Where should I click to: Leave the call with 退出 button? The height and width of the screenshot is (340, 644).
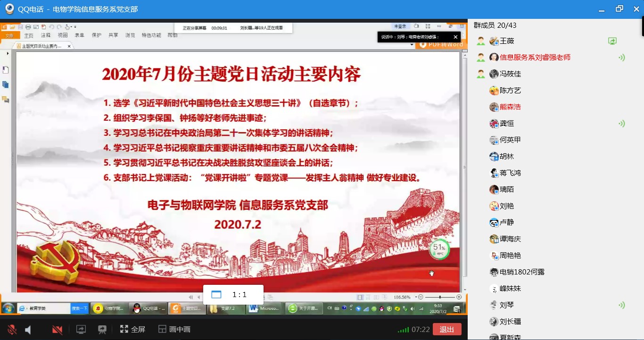point(446,330)
